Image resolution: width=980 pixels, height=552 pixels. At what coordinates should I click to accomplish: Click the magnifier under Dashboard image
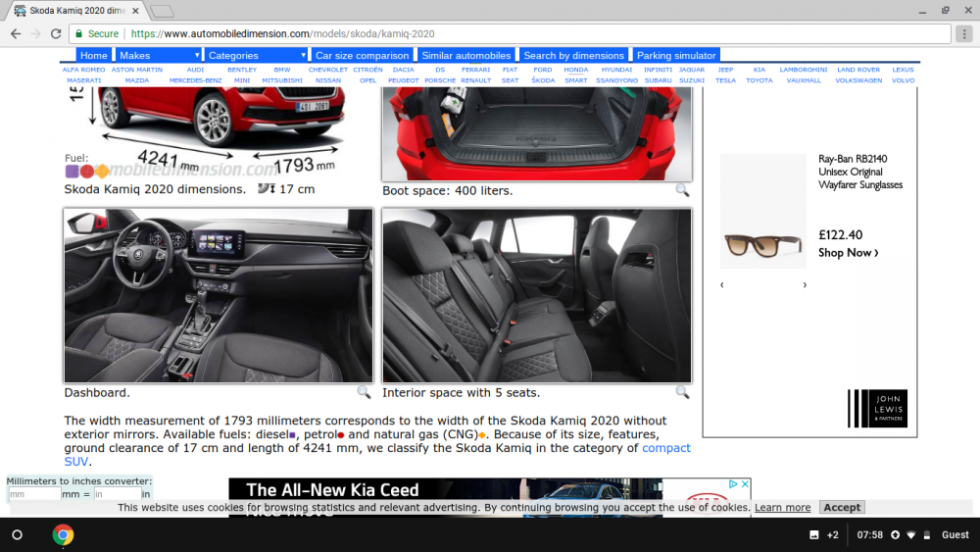coord(364,392)
